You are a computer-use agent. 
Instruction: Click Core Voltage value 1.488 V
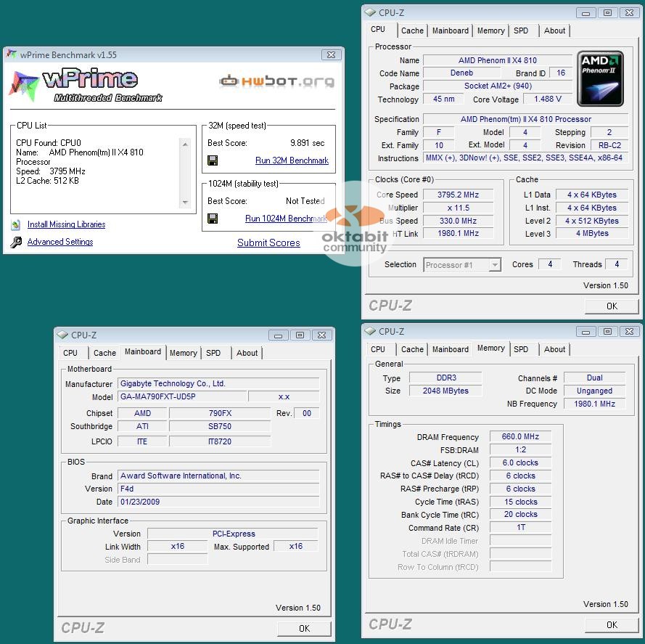548,99
